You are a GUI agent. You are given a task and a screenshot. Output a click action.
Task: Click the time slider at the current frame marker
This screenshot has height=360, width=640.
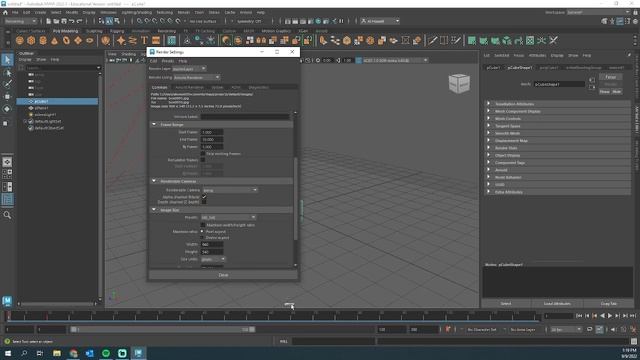8,316
